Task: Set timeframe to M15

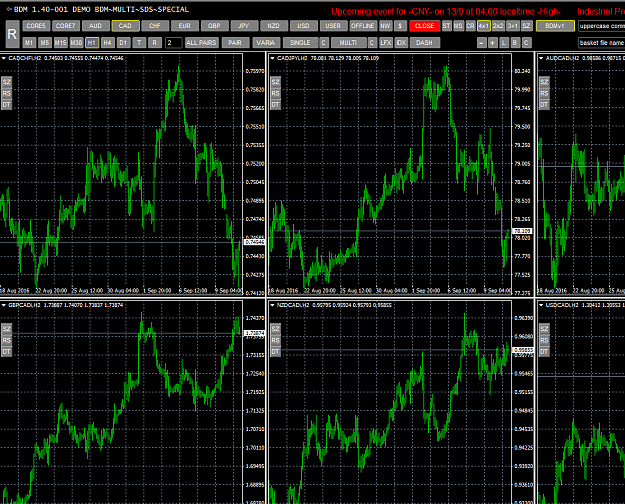Action: 61,43
